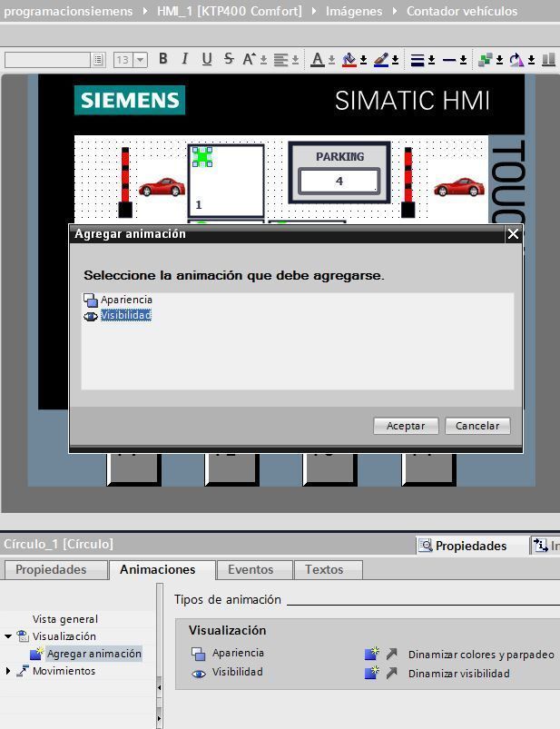560x729 pixels.
Task: Click the align objects icon at toolbar end
Action: pos(549,60)
